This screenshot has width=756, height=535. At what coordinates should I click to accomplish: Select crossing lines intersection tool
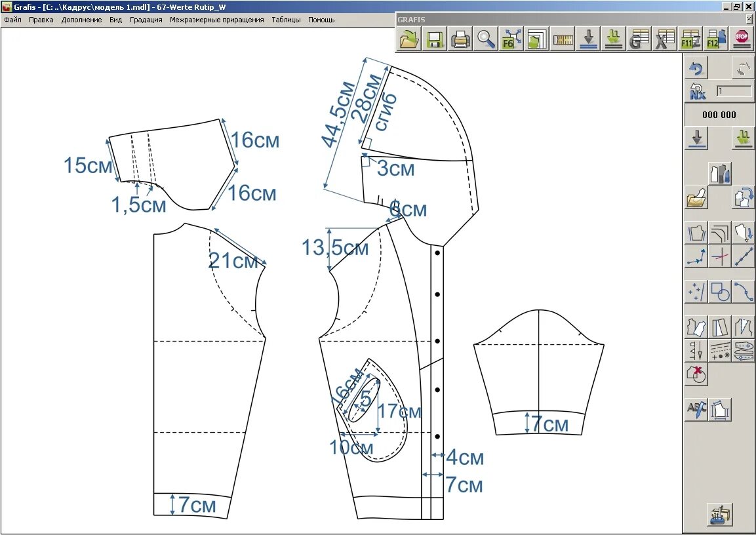(x=720, y=256)
